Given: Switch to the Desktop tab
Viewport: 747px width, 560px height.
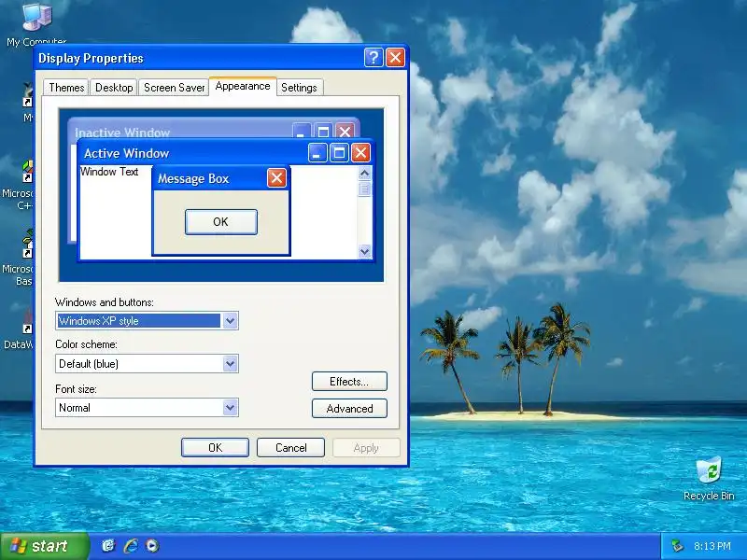Looking at the screenshot, I should point(114,88).
